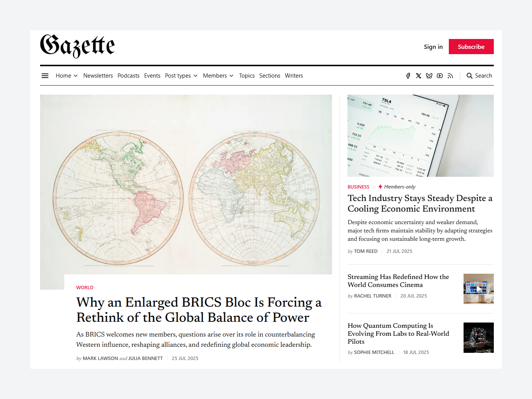The width and height of the screenshot is (532, 399).
Task: Expand the Members dropdown
Action: (218, 76)
